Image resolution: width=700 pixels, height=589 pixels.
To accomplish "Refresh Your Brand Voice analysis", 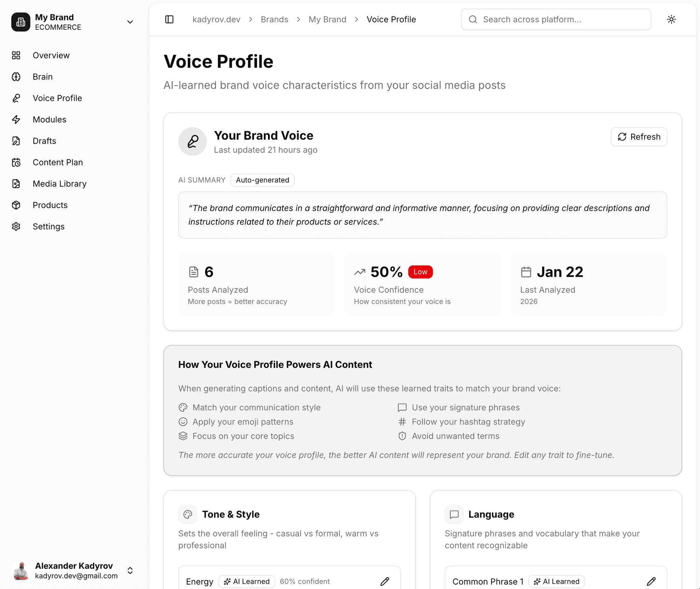I will pos(638,137).
